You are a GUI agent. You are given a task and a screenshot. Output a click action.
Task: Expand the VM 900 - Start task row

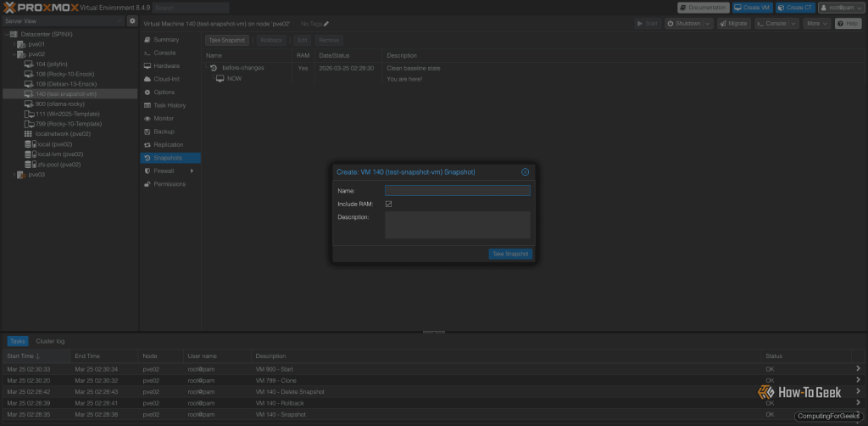[x=858, y=368]
